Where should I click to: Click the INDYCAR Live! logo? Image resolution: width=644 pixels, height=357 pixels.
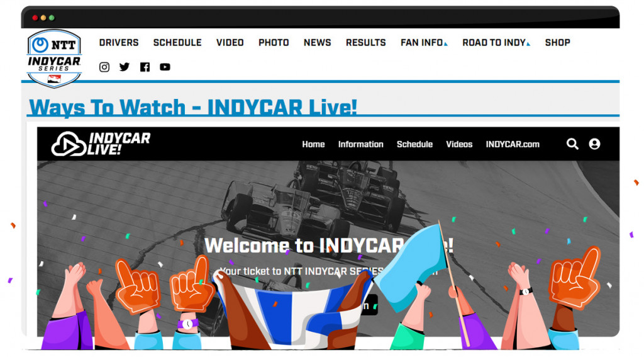pyautogui.click(x=101, y=144)
